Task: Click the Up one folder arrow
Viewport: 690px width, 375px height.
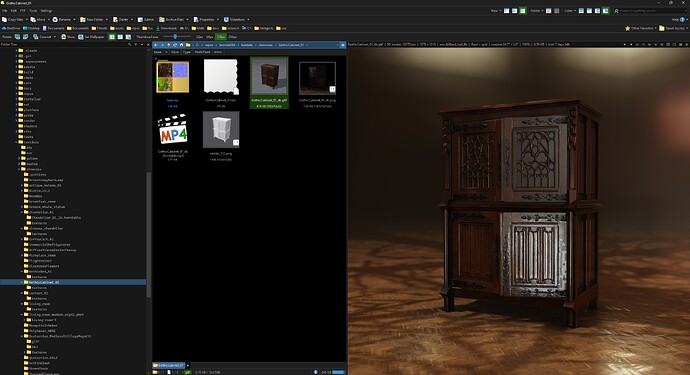Action: click(x=169, y=45)
